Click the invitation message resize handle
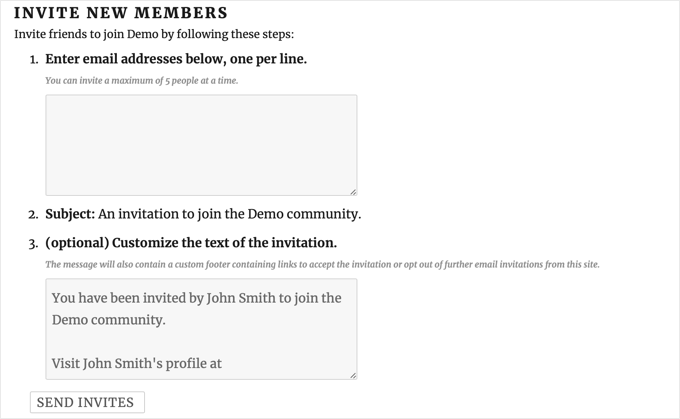680x419 pixels. (x=353, y=375)
